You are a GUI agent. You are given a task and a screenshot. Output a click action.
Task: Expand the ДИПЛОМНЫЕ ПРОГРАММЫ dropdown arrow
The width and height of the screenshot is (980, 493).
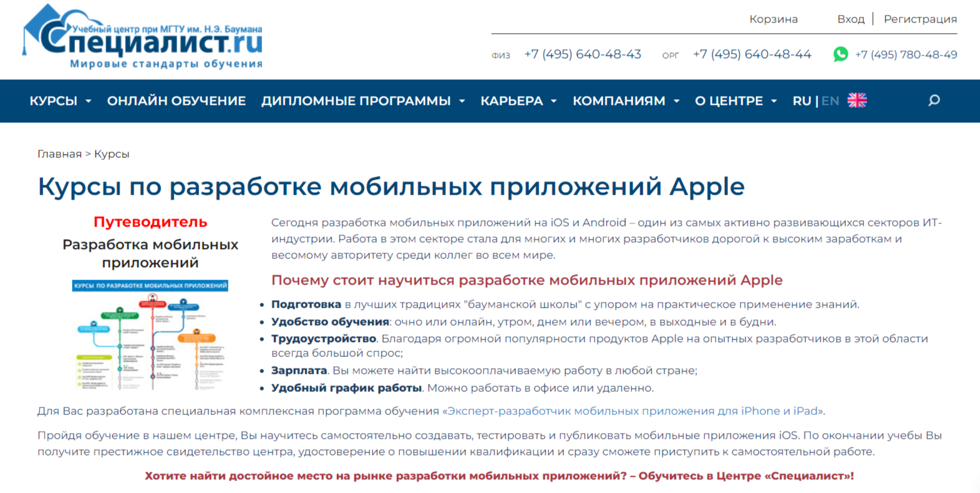coord(462,101)
